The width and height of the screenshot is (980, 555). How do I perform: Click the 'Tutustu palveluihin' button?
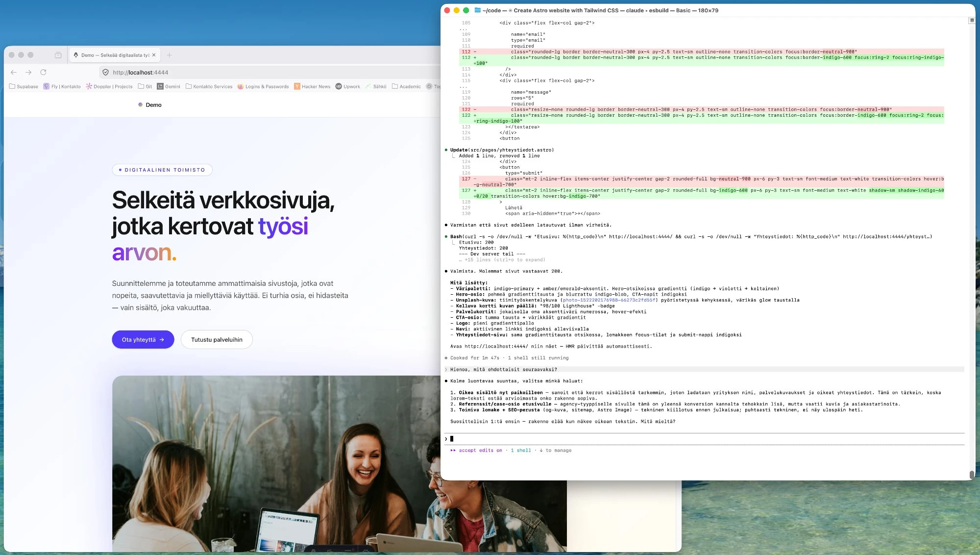coord(217,339)
